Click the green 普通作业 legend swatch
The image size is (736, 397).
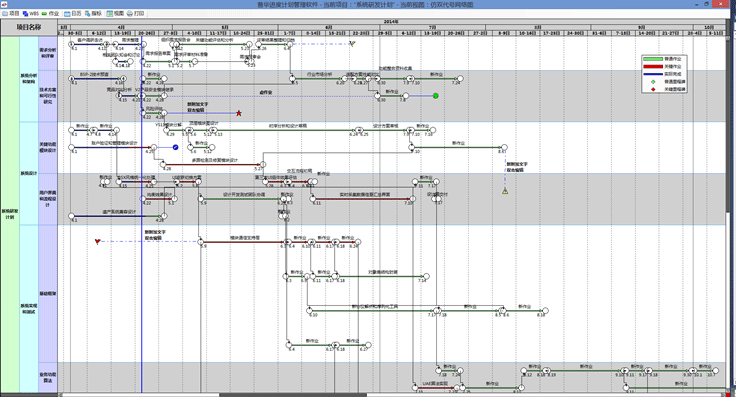tap(652, 59)
